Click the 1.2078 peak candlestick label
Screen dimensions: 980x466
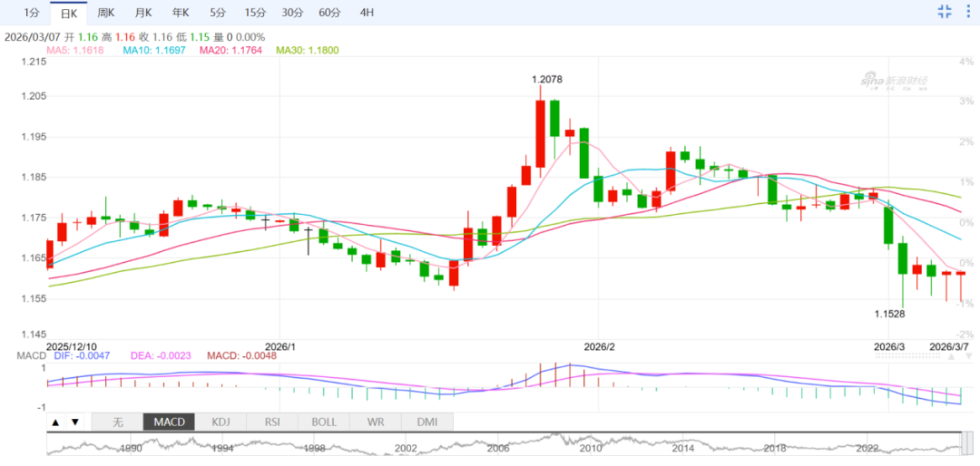pos(550,80)
